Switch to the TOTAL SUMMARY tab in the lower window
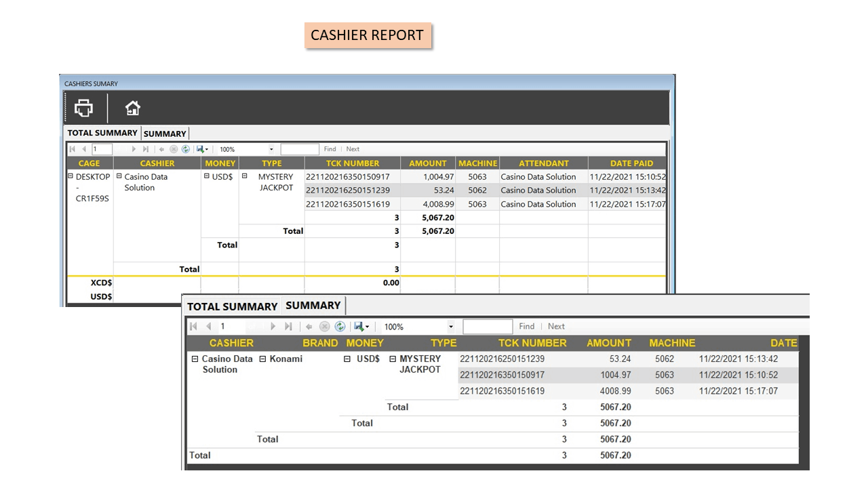868x488 pixels. pos(233,306)
